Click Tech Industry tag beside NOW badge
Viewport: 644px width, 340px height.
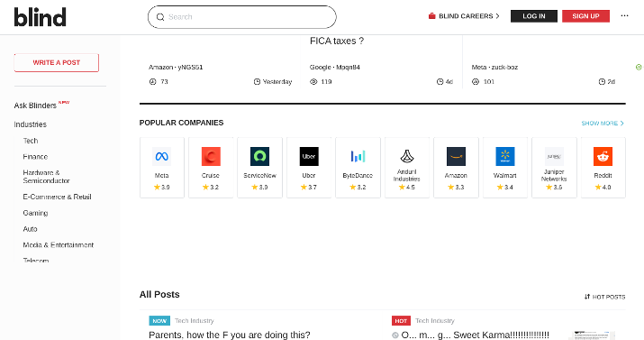tap(195, 321)
